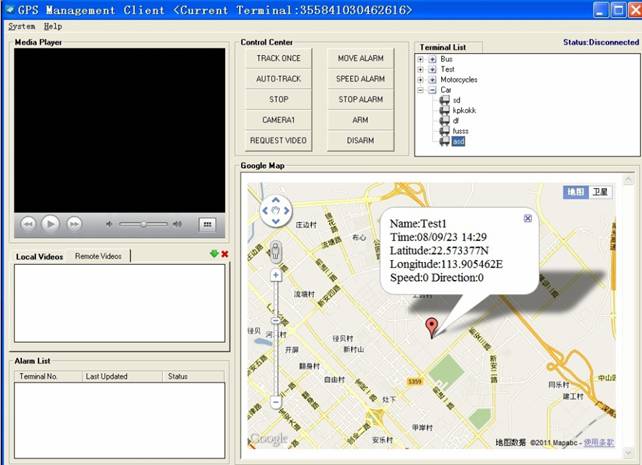
Task: Sort by Terminal No. column
Action: tap(48, 376)
